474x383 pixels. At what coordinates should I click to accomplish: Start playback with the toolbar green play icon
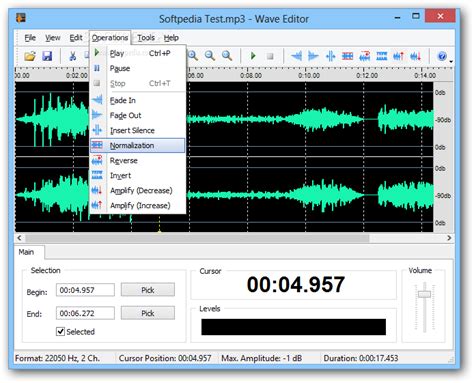(x=253, y=56)
